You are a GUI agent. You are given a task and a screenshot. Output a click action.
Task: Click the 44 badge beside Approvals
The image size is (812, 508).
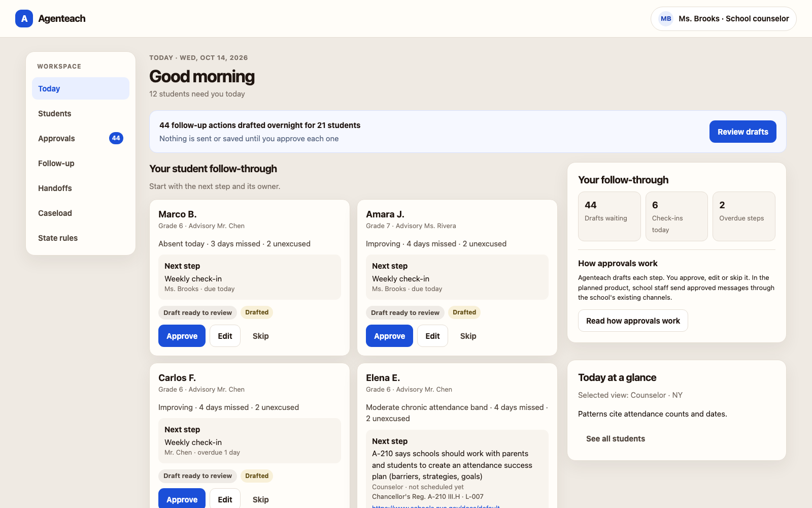click(116, 138)
